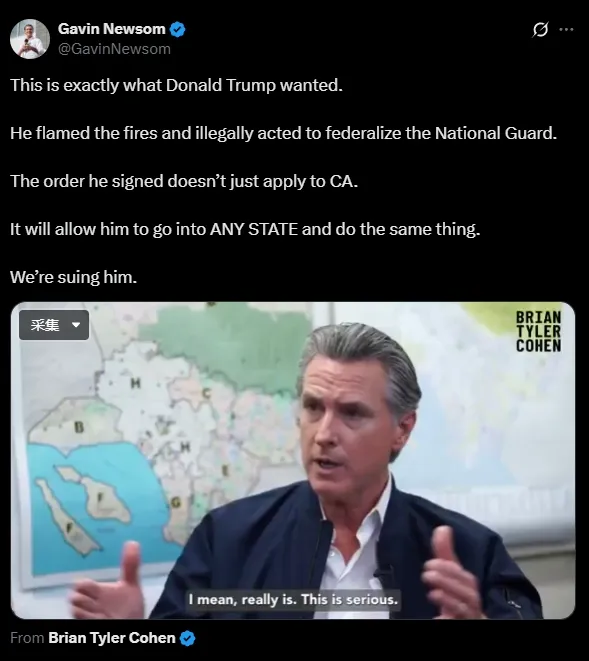The image size is (589, 661).
Task: Click the sentence mentioning ANY STATE
Action: click(x=245, y=229)
